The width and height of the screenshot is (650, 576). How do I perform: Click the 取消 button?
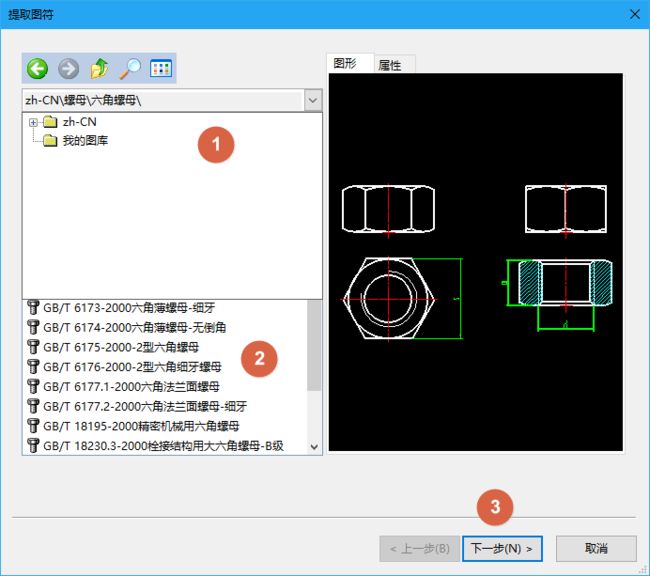pyautogui.click(x=596, y=549)
